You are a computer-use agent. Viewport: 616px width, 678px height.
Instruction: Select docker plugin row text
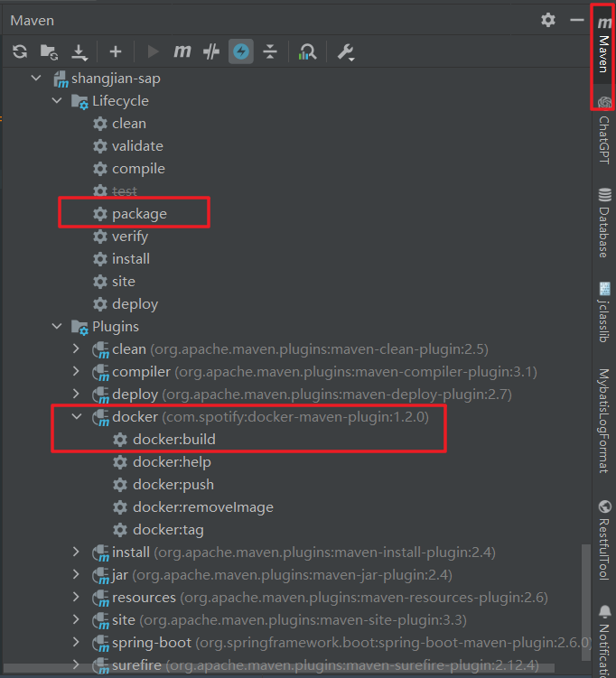[270, 417]
